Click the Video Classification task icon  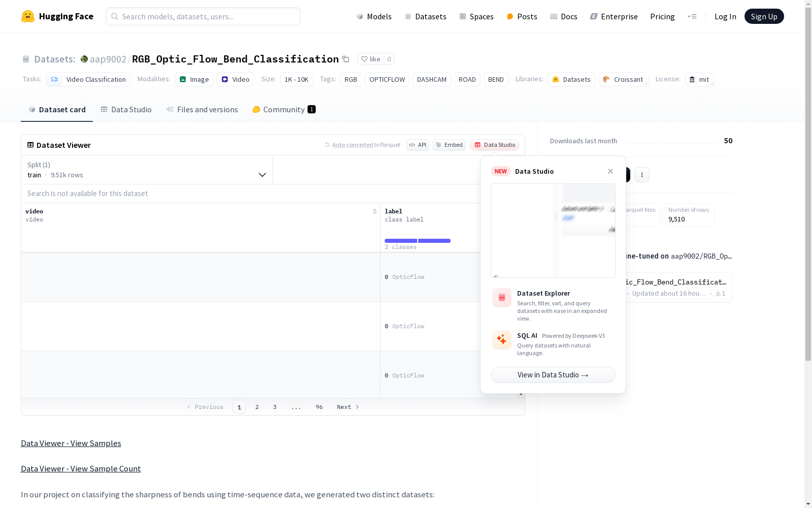point(54,79)
